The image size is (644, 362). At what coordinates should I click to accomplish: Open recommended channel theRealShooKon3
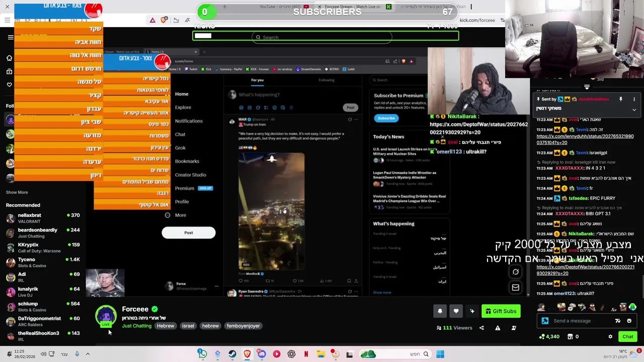click(43, 335)
